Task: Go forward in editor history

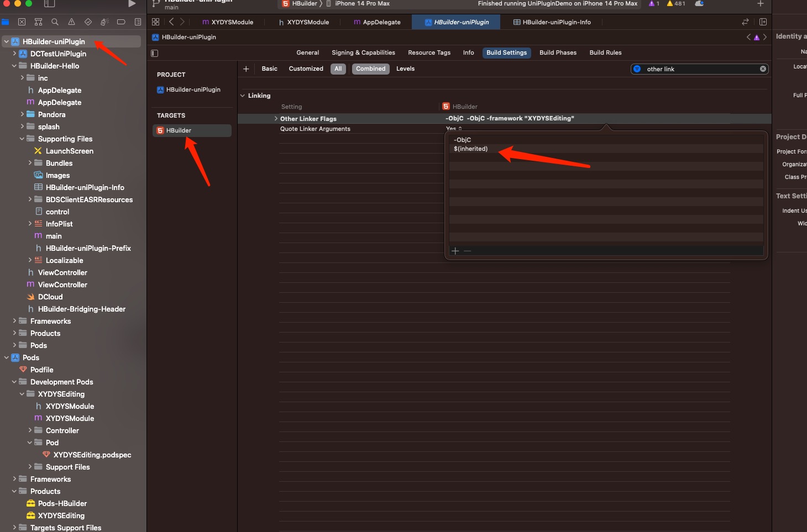Action: (x=182, y=22)
